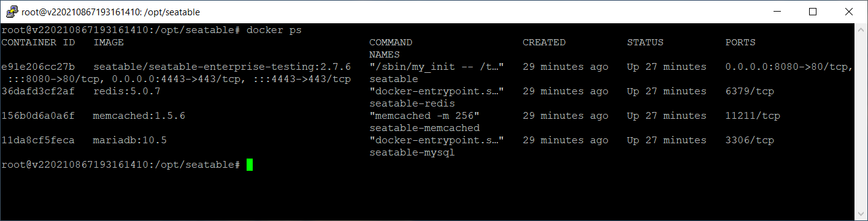Click the STATUS column header
868x221 pixels.
[645, 42]
